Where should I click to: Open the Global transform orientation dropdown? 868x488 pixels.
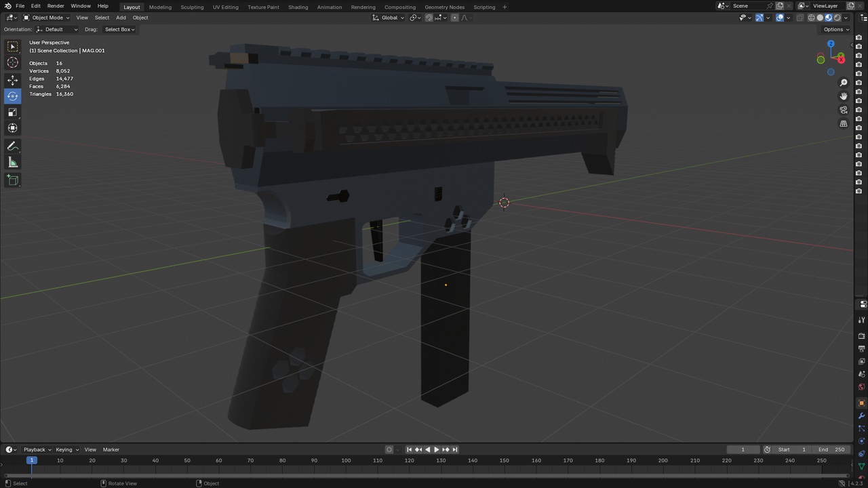coord(389,18)
